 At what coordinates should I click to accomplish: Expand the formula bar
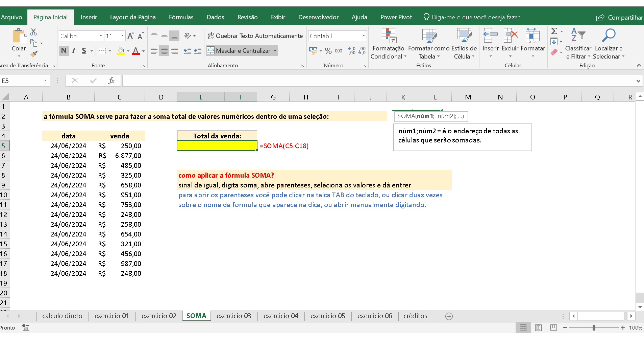pos(638,81)
